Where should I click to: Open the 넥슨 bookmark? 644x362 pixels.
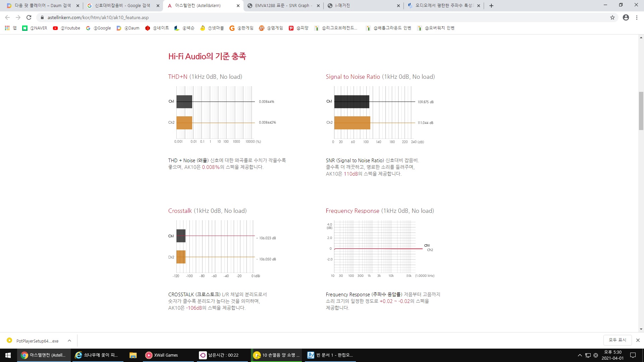pyautogui.click(x=184, y=28)
